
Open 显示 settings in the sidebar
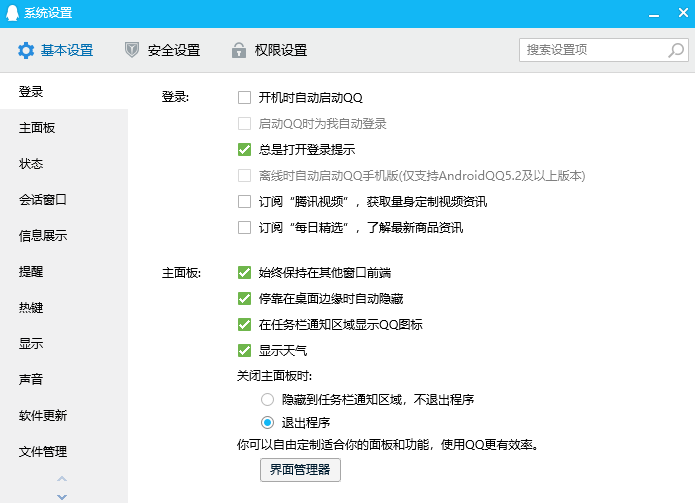[64, 343]
